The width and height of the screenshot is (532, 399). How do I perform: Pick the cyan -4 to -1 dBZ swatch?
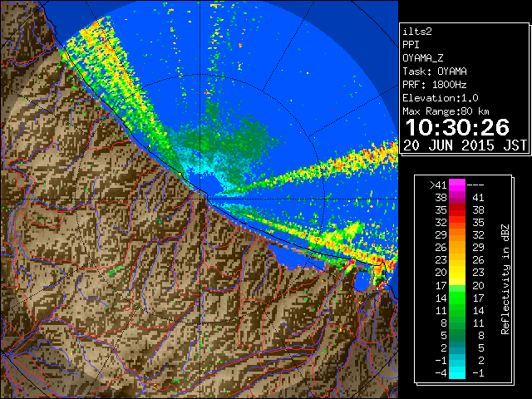point(457,372)
